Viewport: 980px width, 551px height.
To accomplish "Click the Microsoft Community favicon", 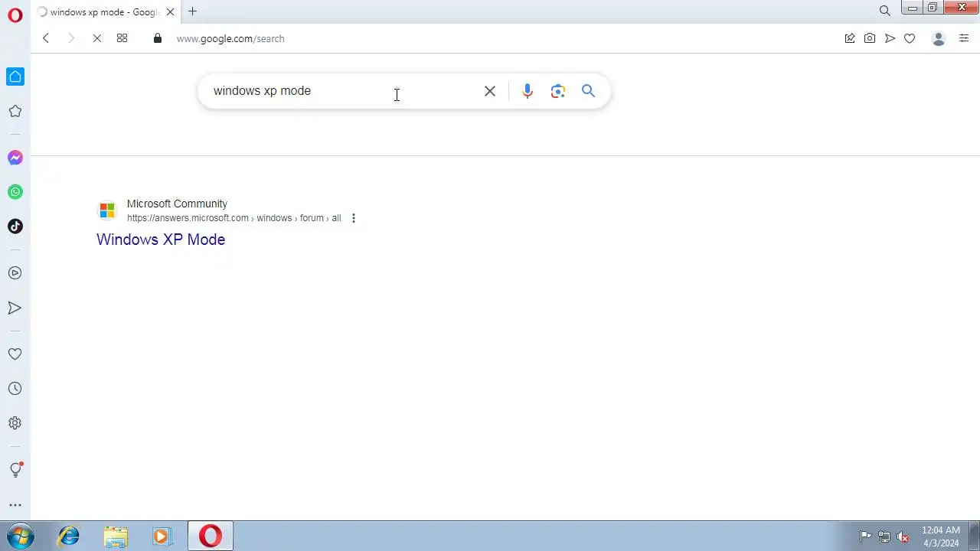I will (x=107, y=210).
